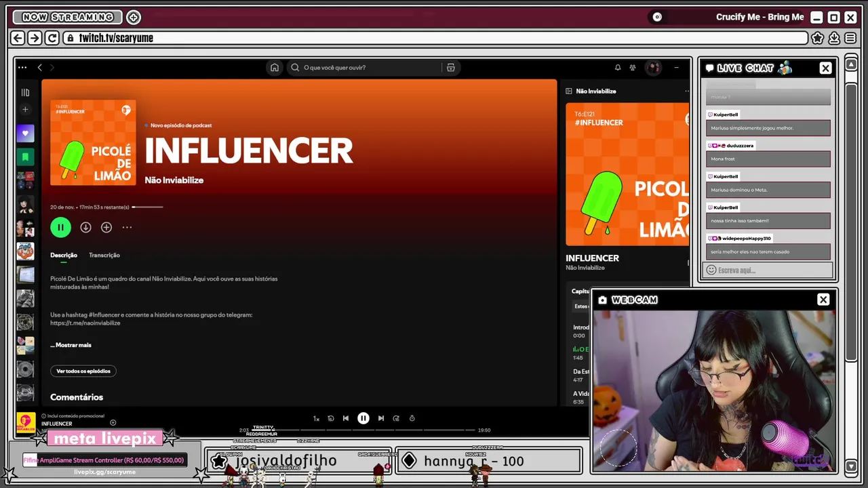Click the Escreva aqui chat input
The height and width of the screenshot is (488, 868).
768,270
